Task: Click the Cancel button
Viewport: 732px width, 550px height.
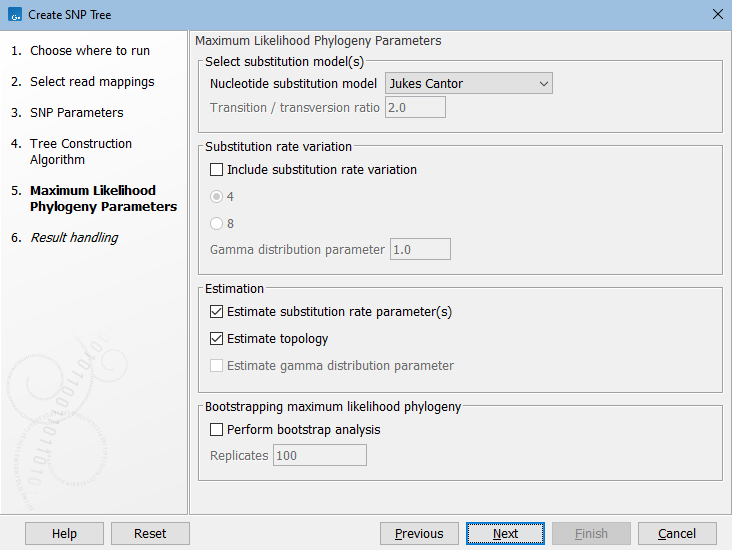Action: pyautogui.click(x=677, y=534)
